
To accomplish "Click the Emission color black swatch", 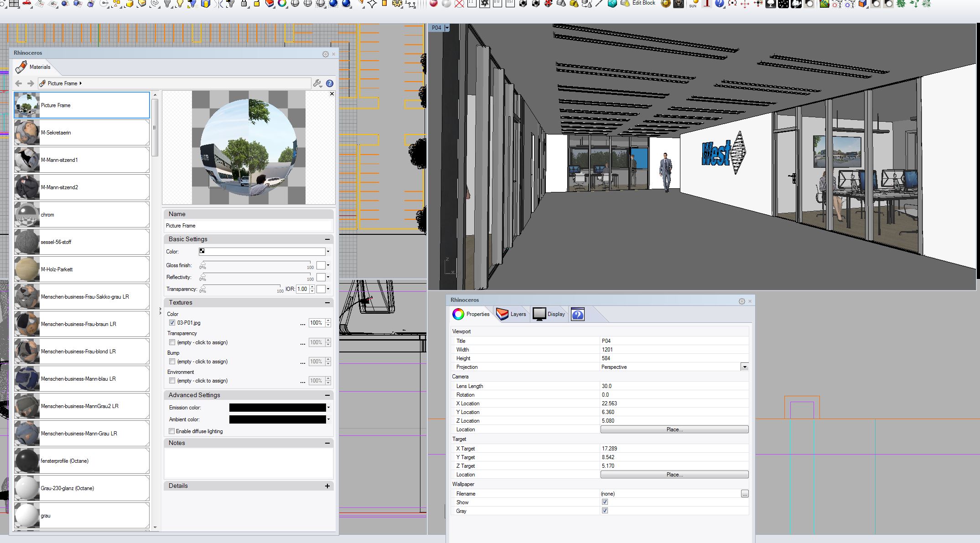I will 277,408.
